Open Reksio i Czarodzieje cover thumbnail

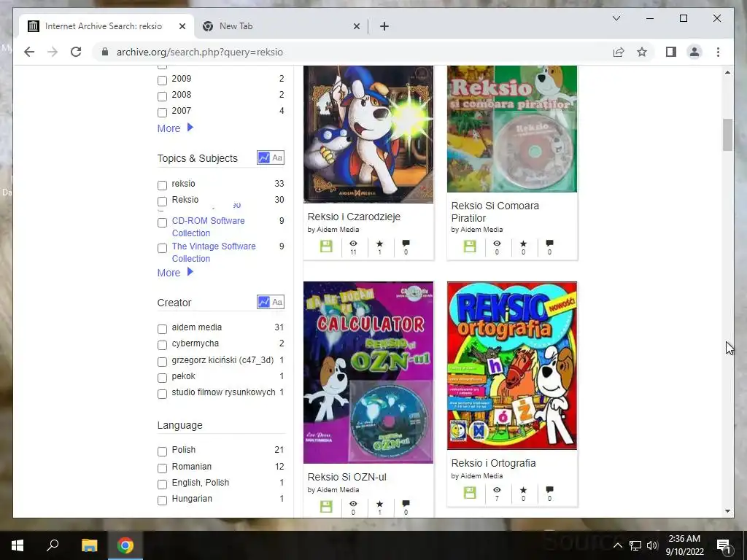tap(368, 134)
